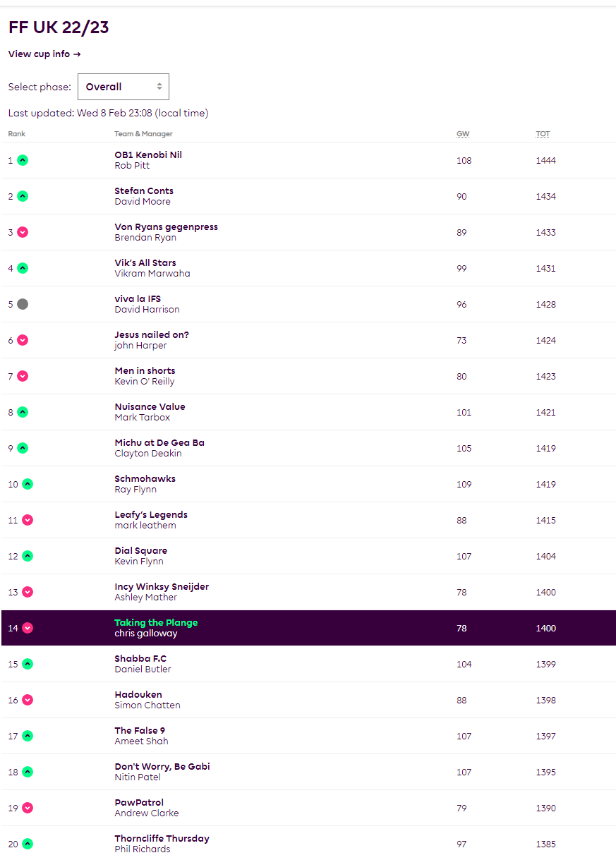Open the Select phase Overall dropdown
Image resolution: width=616 pixels, height=860 pixels.
click(123, 87)
